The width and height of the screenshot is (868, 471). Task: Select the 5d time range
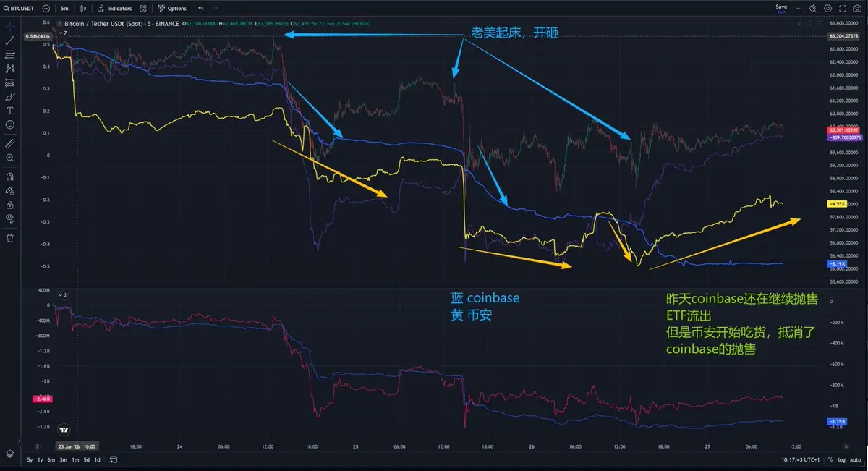click(87, 460)
